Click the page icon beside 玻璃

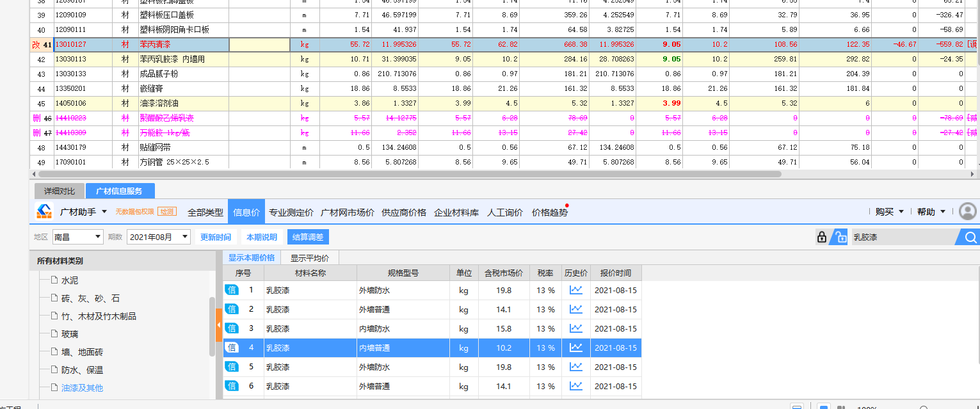54,333
